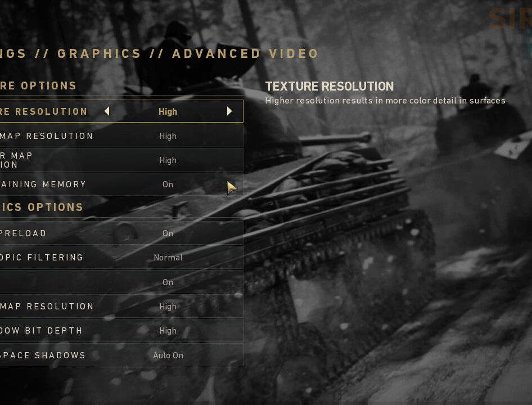Select the Shadow Bit Depth row label
Image resolution: width=532 pixels, height=405 pixels.
click(41, 331)
